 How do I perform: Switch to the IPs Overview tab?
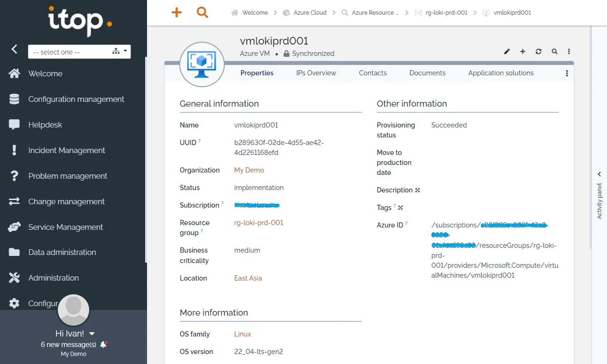click(x=316, y=73)
